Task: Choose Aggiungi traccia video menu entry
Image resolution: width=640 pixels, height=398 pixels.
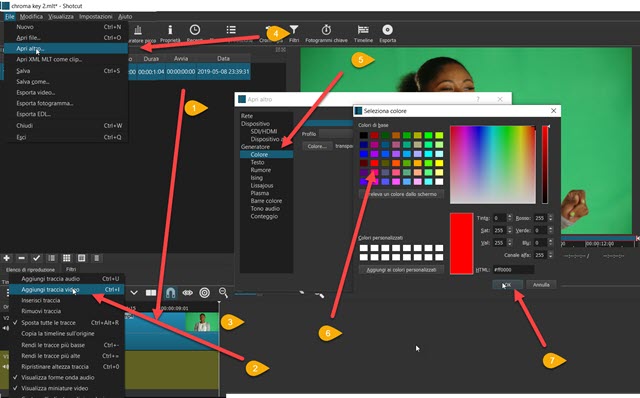Action: click(x=51, y=289)
